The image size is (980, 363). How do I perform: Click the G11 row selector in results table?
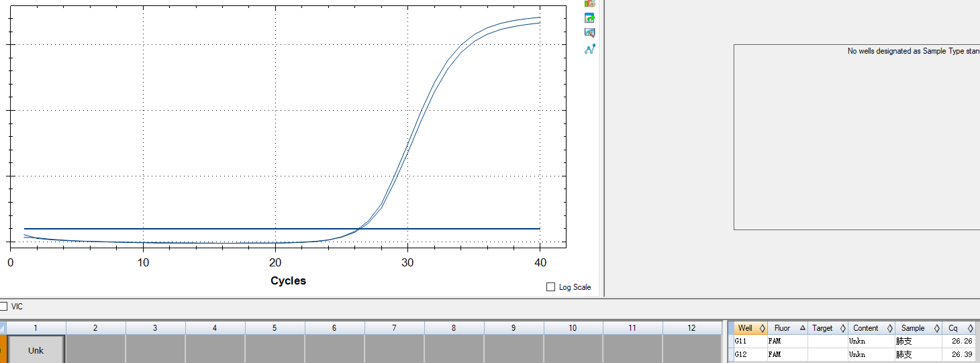[x=731, y=342]
